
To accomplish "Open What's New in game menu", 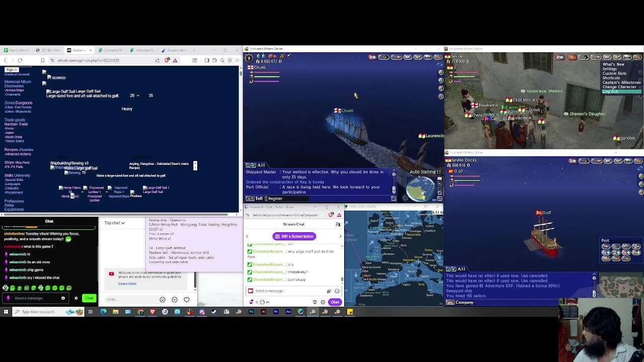I will (613, 64).
